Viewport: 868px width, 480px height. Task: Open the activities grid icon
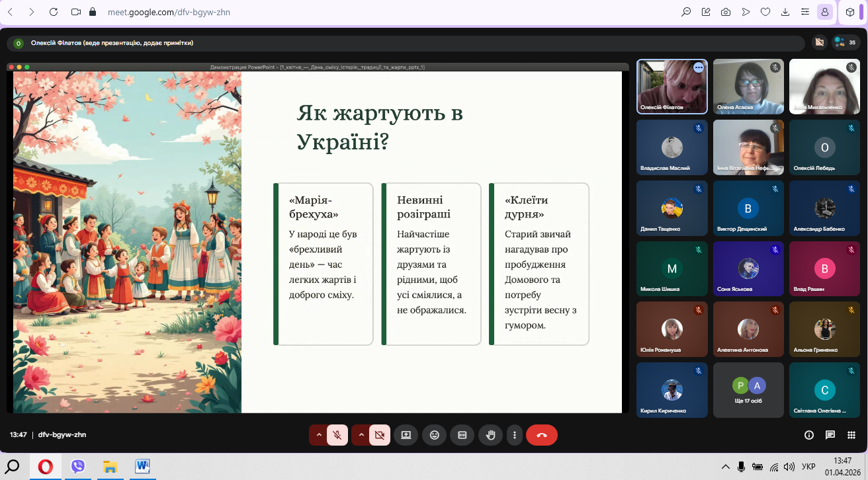(x=851, y=435)
